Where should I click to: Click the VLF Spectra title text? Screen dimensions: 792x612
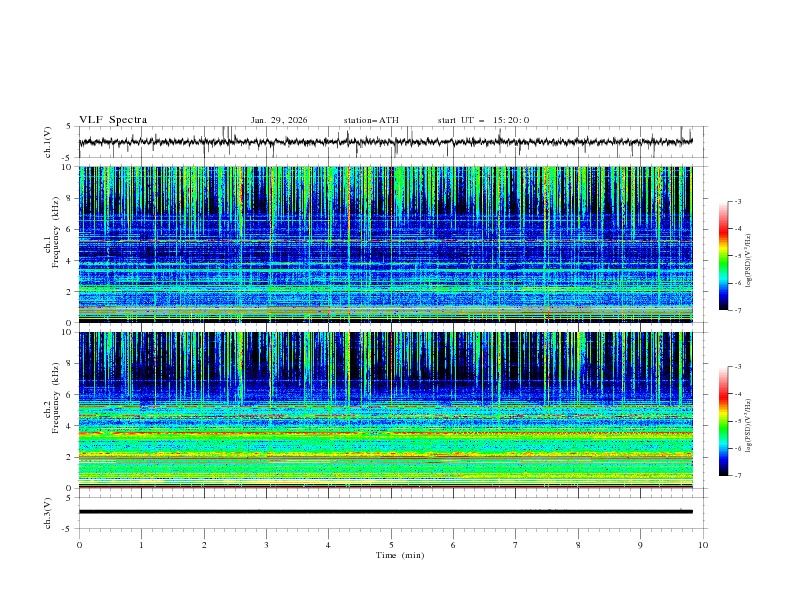tap(113, 120)
